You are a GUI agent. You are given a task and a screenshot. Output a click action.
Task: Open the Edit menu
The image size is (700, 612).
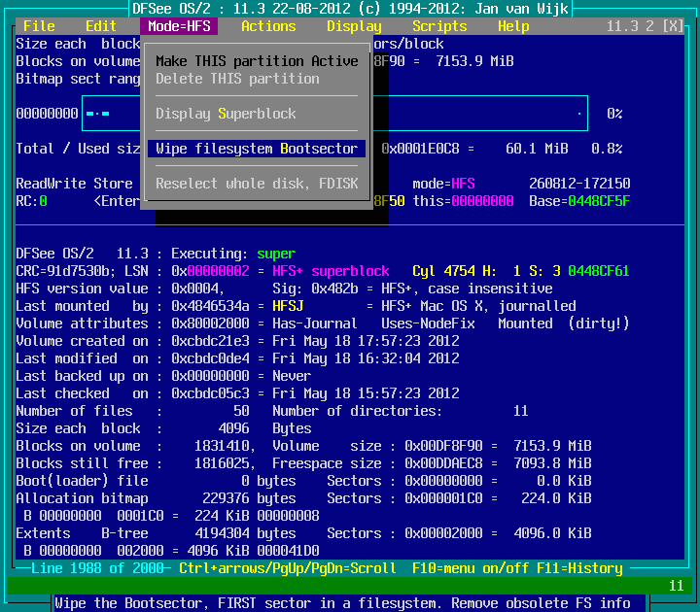click(101, 26)
